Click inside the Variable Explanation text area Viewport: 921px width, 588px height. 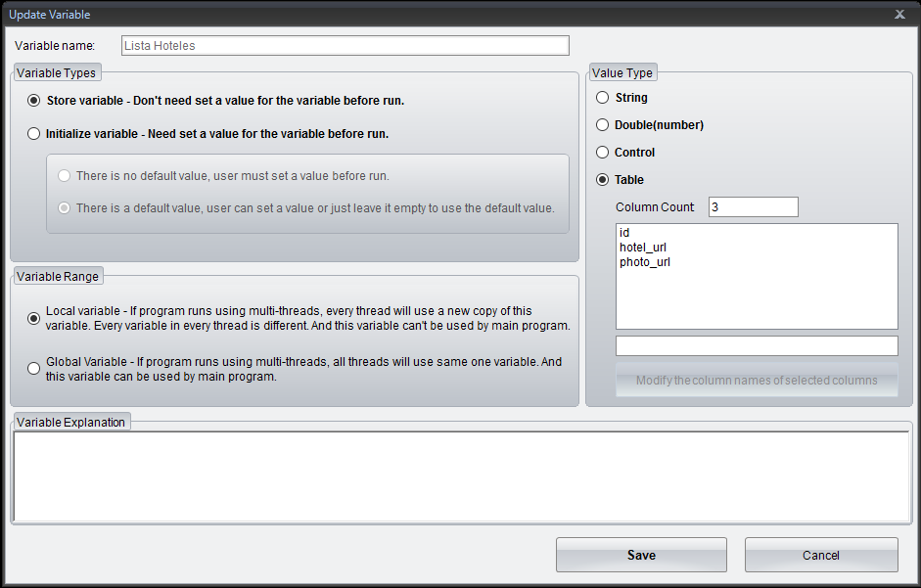[x=460, y=476]
